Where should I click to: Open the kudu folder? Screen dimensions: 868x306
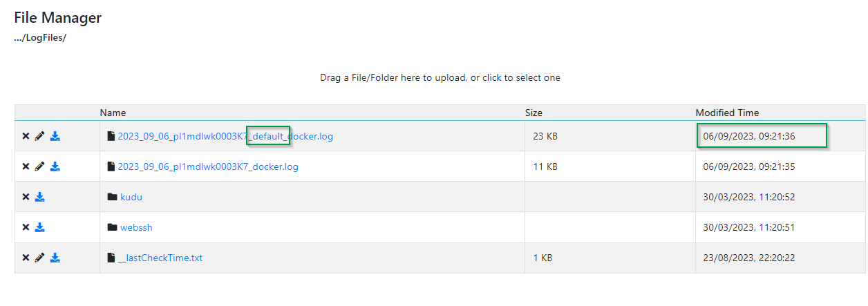131,197
